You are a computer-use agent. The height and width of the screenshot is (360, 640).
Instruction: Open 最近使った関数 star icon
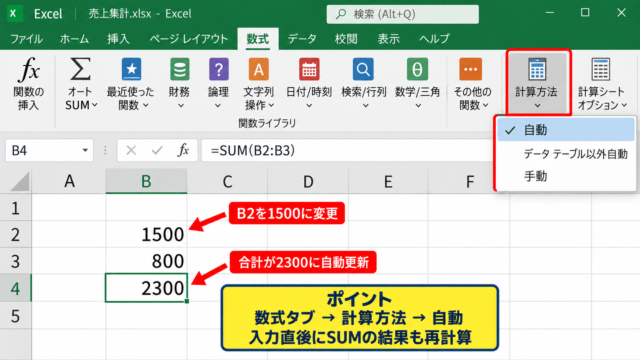tap(131, 69)
